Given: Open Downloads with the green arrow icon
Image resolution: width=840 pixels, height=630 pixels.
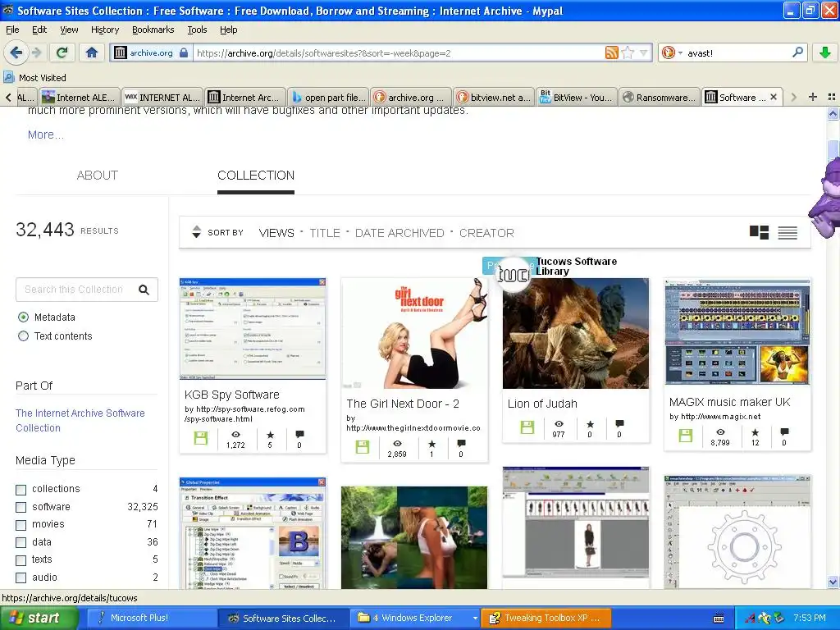Looking at the screenshot, I should 825,52.
